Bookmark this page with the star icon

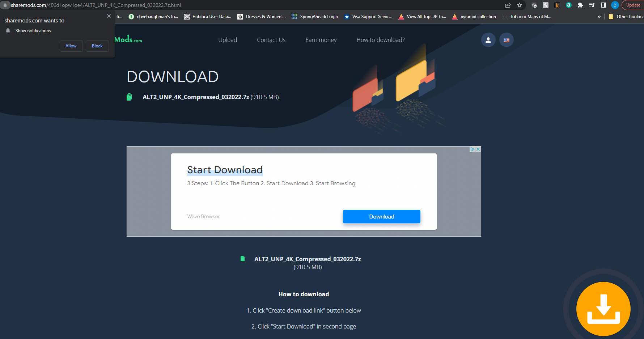[520, 5]
